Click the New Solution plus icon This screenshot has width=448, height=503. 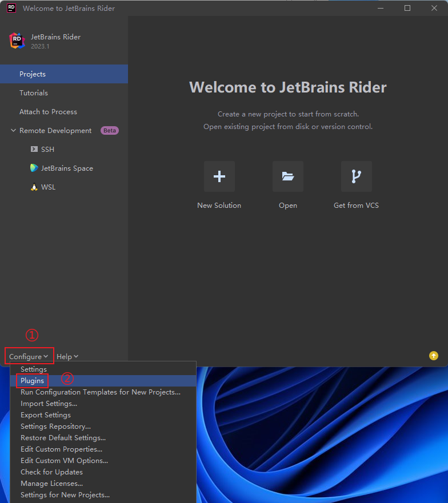click(219, 176)
